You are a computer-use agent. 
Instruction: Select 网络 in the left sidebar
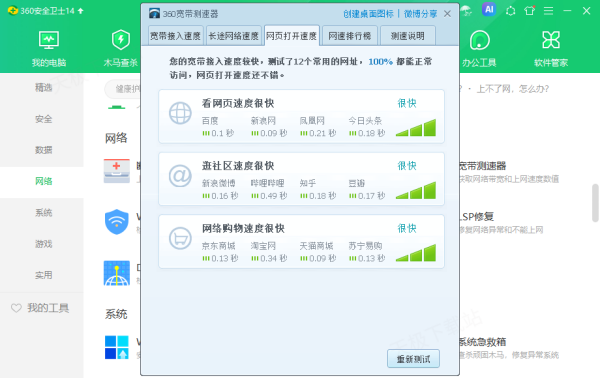(42, 181)
